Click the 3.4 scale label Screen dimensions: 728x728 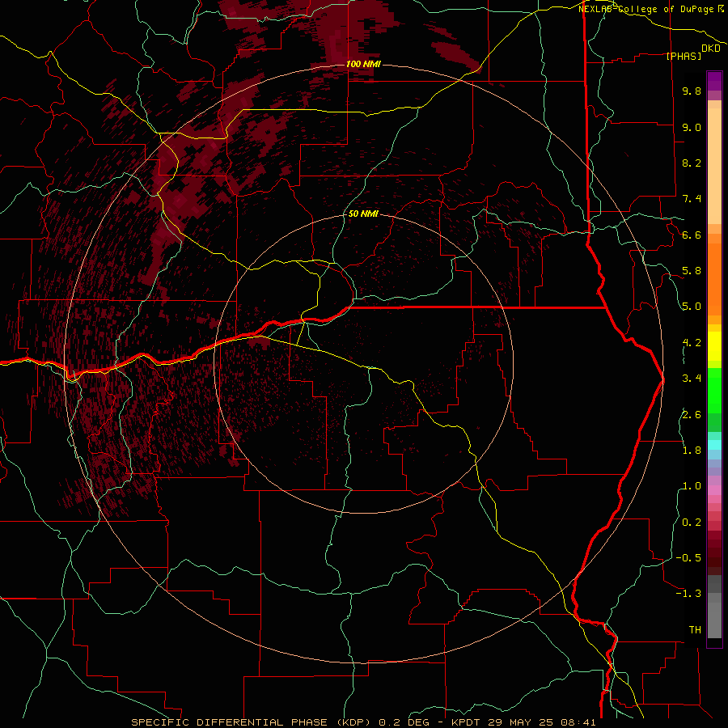692,379
